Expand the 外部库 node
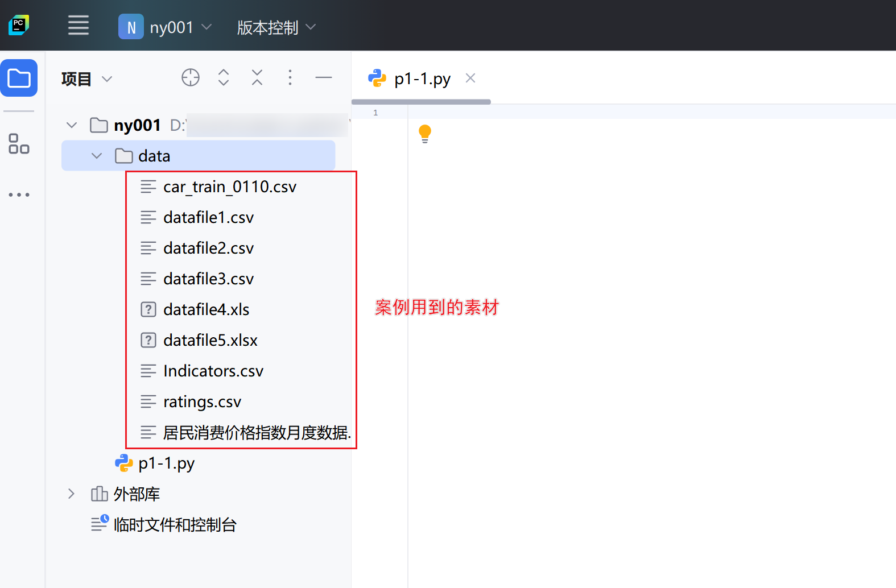This screenshot has height=588, width=896. [72, 494]
